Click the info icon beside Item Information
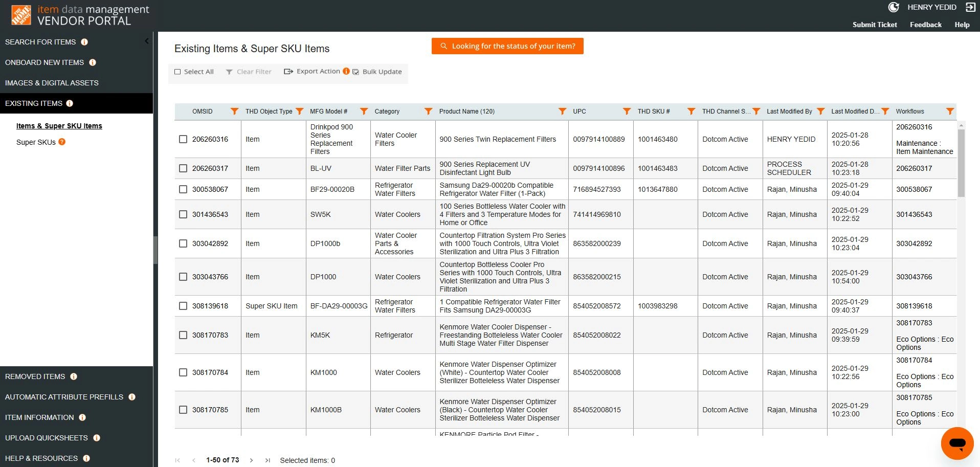The width and height of the screenshot is (980, 467). click(x=82, y=417)
